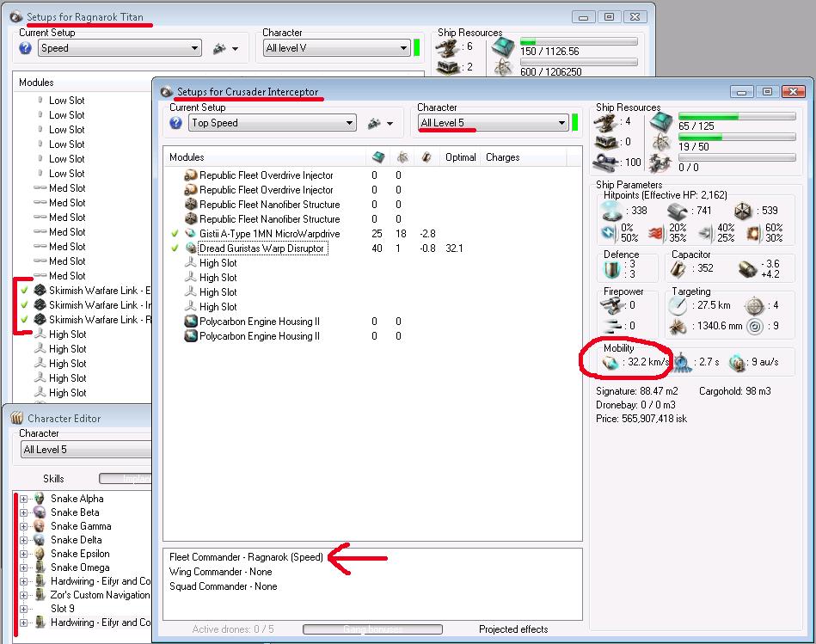
Task: Click the help icon in Crusader Interceptor window
Action: (176, 123)
